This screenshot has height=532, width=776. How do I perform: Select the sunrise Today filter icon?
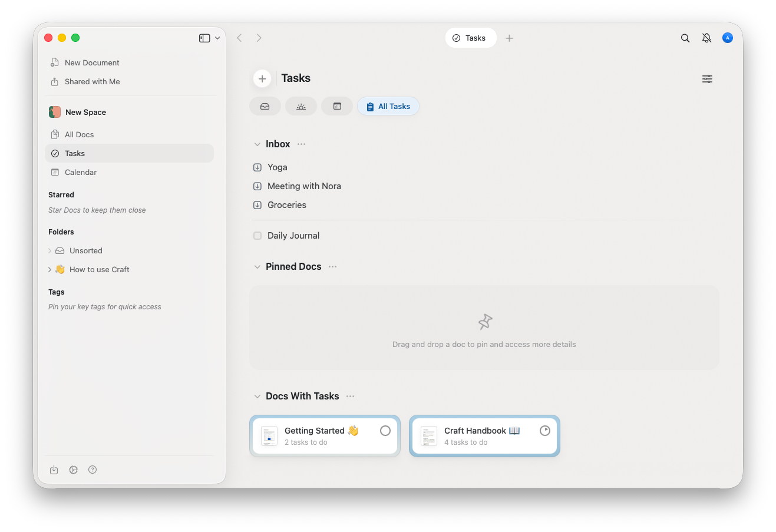pyautogui.click(x=301, y=106)
